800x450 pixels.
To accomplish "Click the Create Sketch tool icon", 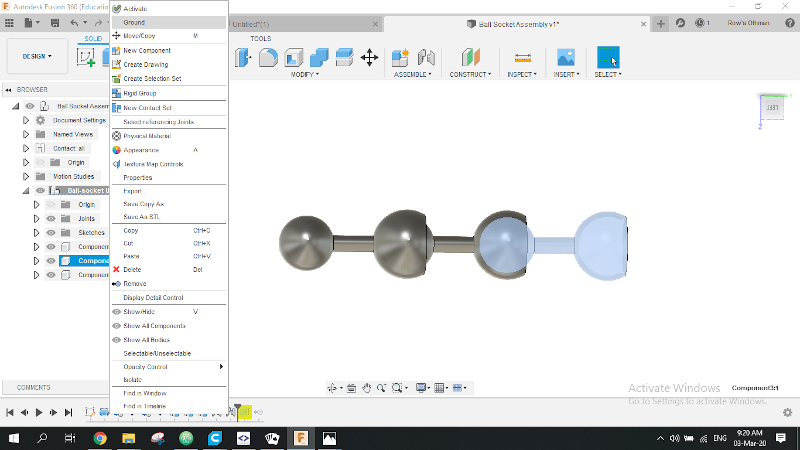I will pyautogui.click(x=86, y=57).
